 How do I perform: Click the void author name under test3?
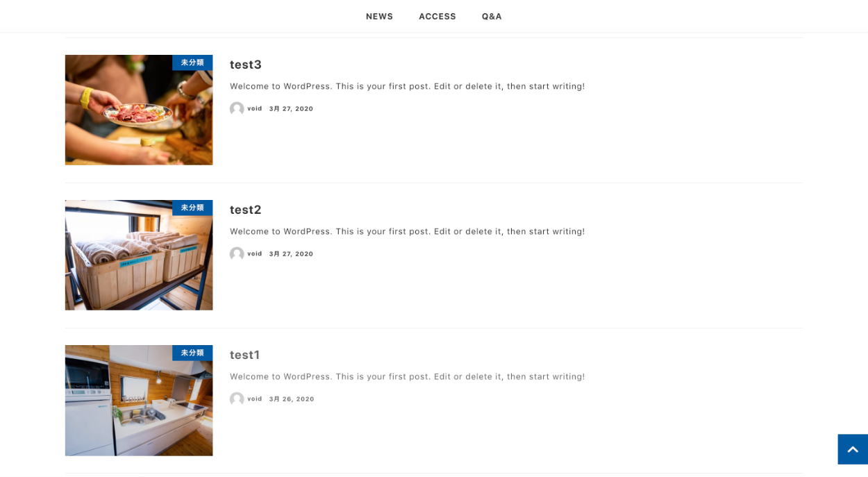click(x=255, y=109)
